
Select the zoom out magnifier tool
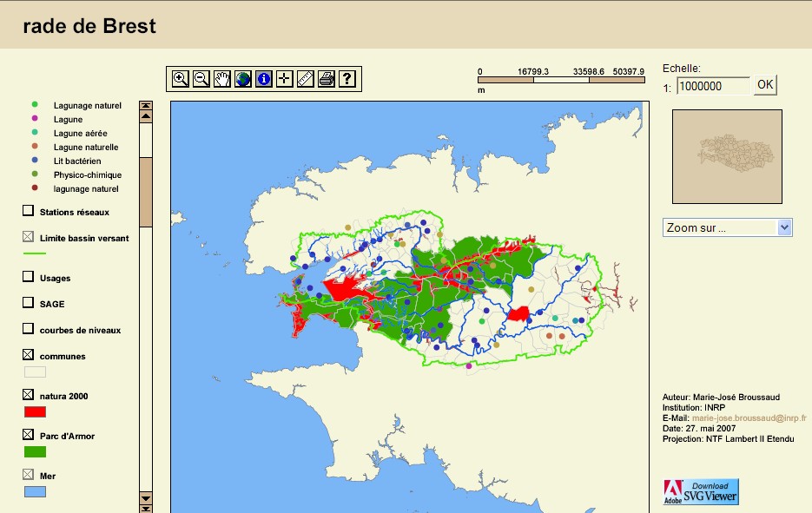pyautogui.click(x=201, y=79)
